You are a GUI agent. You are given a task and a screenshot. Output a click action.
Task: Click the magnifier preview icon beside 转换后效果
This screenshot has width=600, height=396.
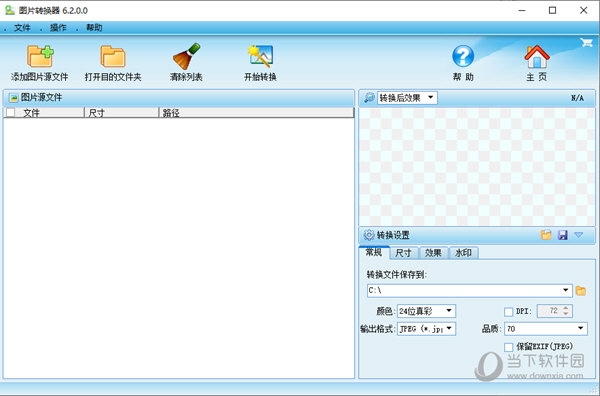369,98
